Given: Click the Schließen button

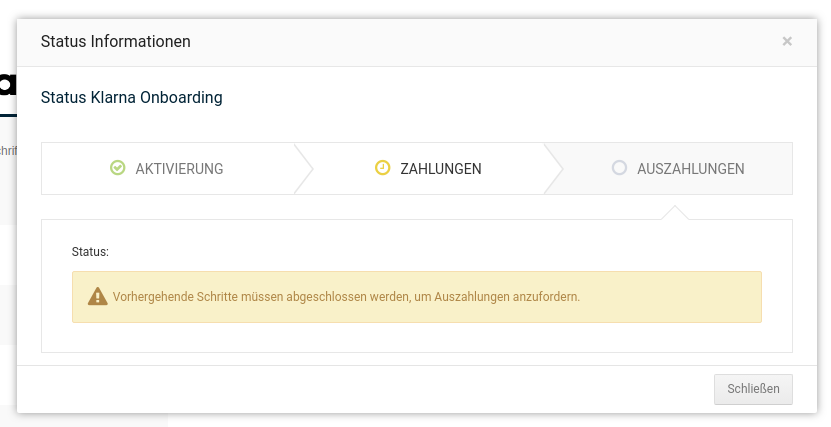Looking at the screenshot, I should (x=753, y=389).
